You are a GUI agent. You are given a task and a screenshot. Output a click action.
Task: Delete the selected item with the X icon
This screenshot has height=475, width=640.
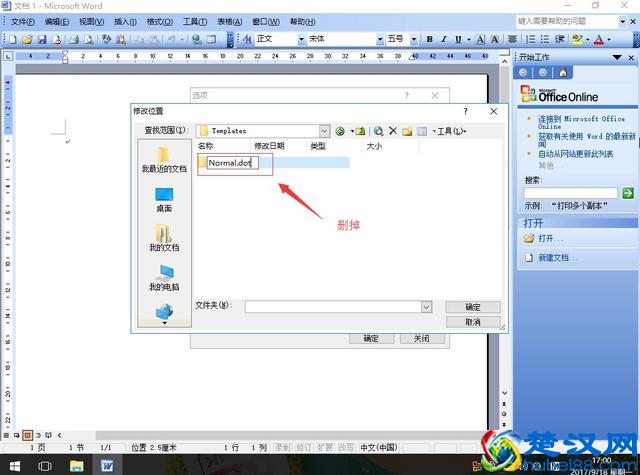(393, 131)
